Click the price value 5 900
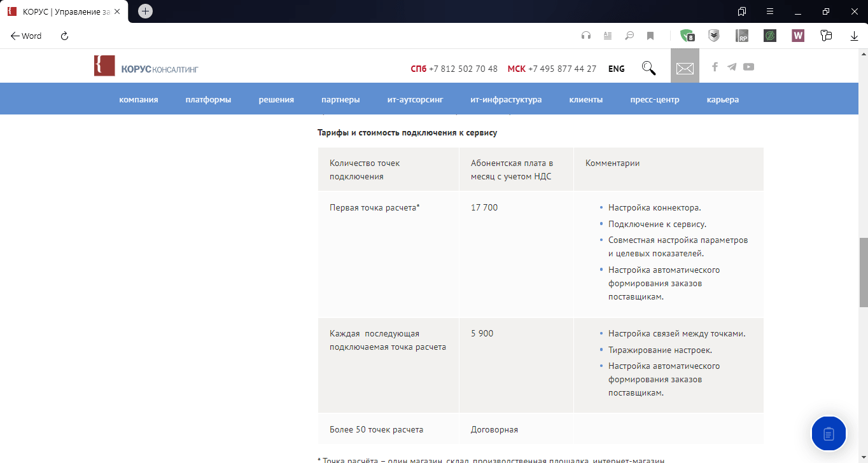This screenshot has height=463, width=868. click(482, 333)
